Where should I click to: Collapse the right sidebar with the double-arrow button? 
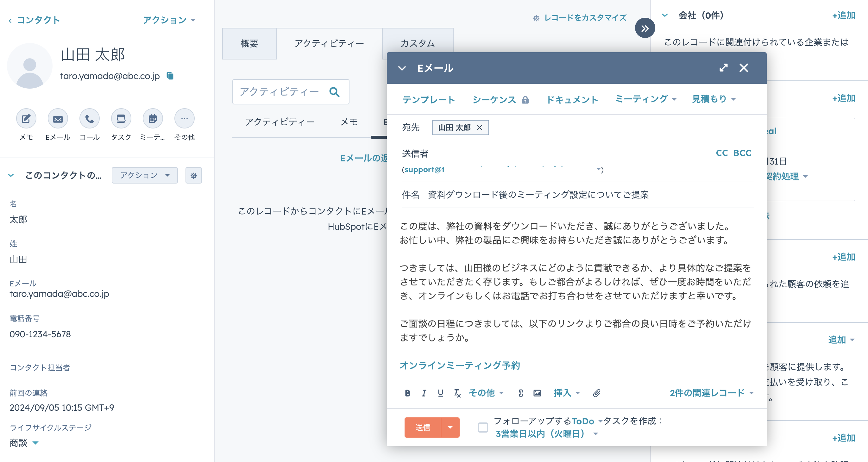tap(645, 28)
